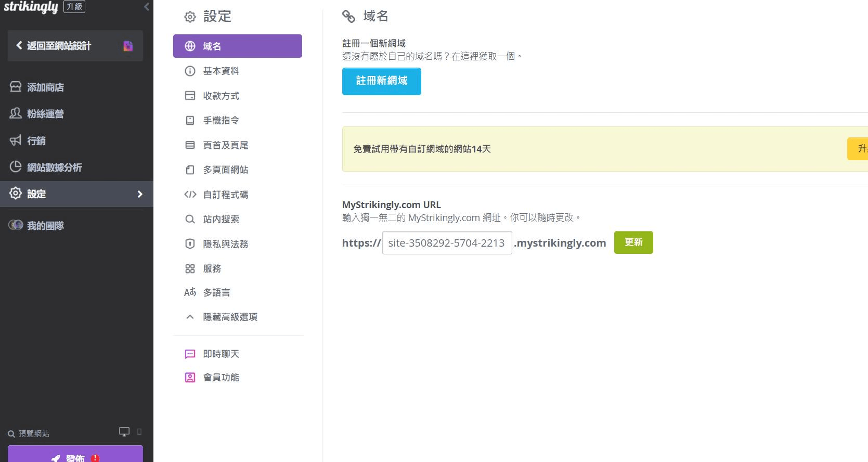
Task: Return to site editor via 返回至網站設計
Action: coord(75,46)
